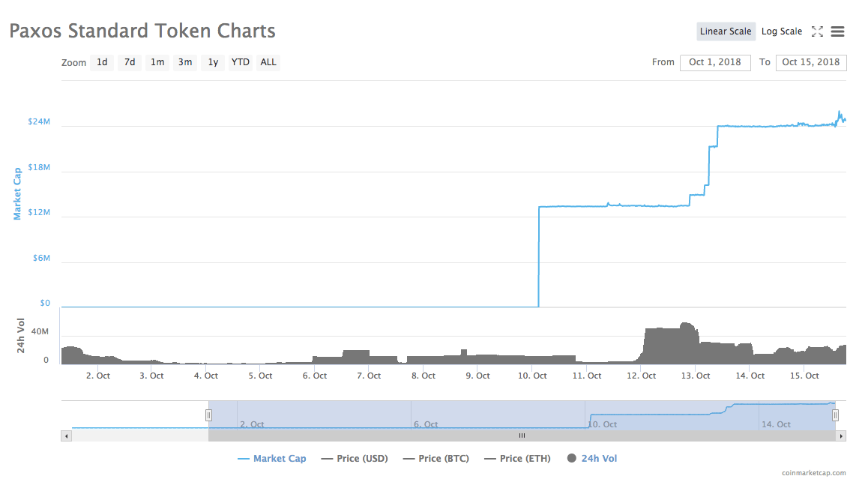This screenshot has height=482, width=868.
Task: Click the $24M y-axis label
Action: coord(39,121)
